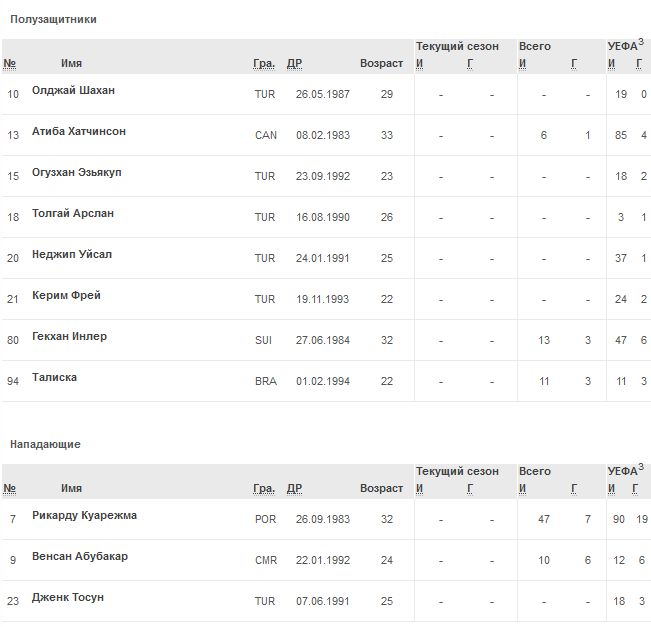This screenshot has height=627, width=651.
Task: Open player Олджай Шахан profile
Action: click(x=73, y=91)
